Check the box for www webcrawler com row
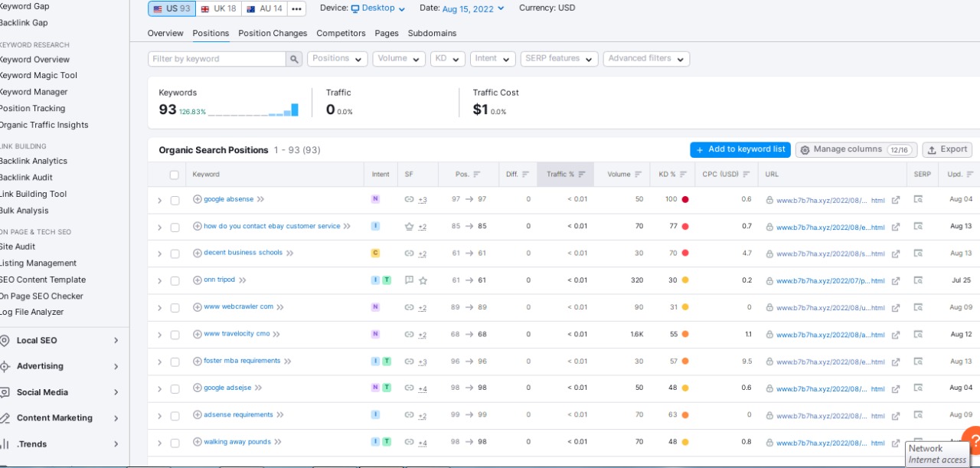Image resolution: width=980 pixels, height=468 pixels. click(x=175, y=308)
